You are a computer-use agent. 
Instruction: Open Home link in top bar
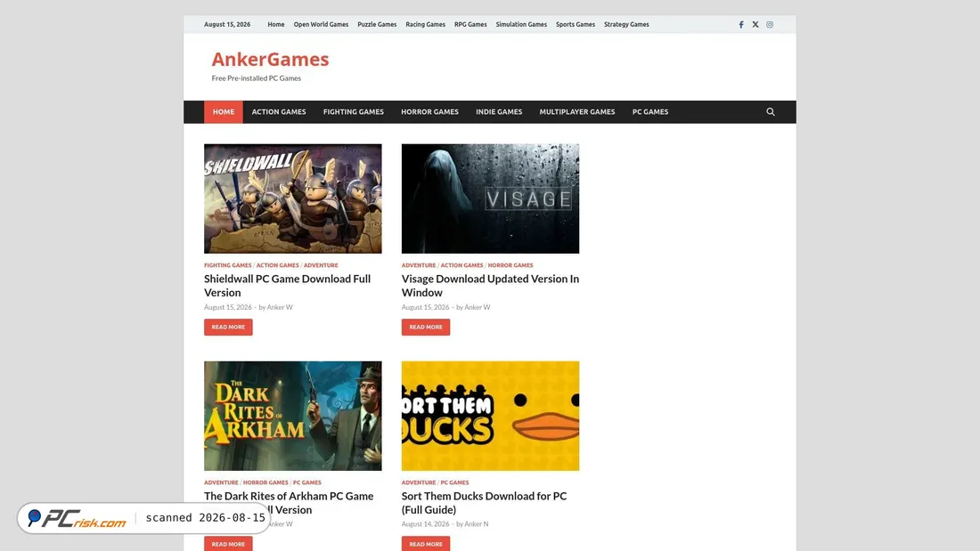[275, 24]
